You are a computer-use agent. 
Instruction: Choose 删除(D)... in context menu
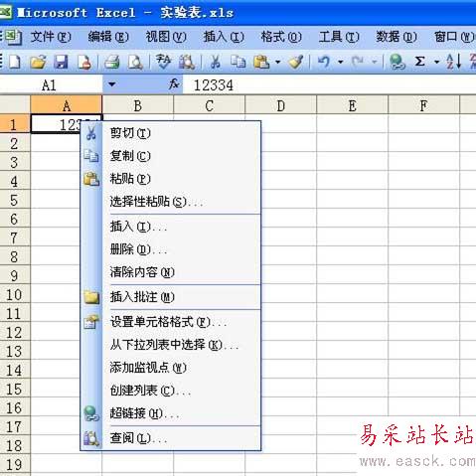tap(171, 249)
